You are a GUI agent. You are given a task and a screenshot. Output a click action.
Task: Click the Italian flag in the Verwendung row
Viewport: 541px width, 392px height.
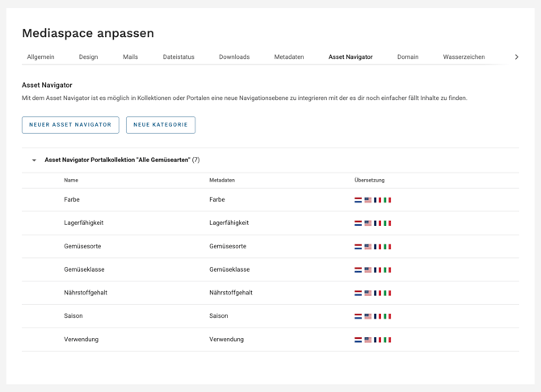click(x=388, y=340)
